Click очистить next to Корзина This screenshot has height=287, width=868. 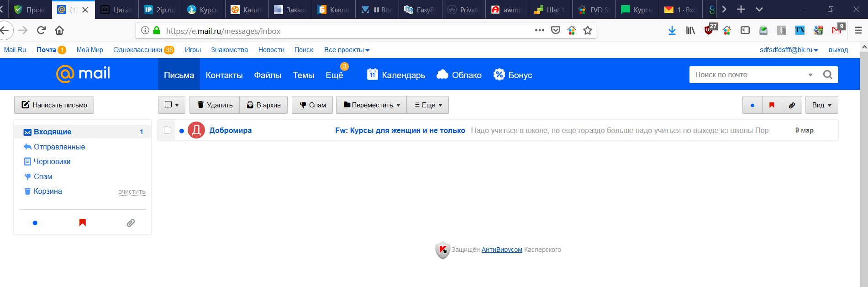[x=132, y=192]
